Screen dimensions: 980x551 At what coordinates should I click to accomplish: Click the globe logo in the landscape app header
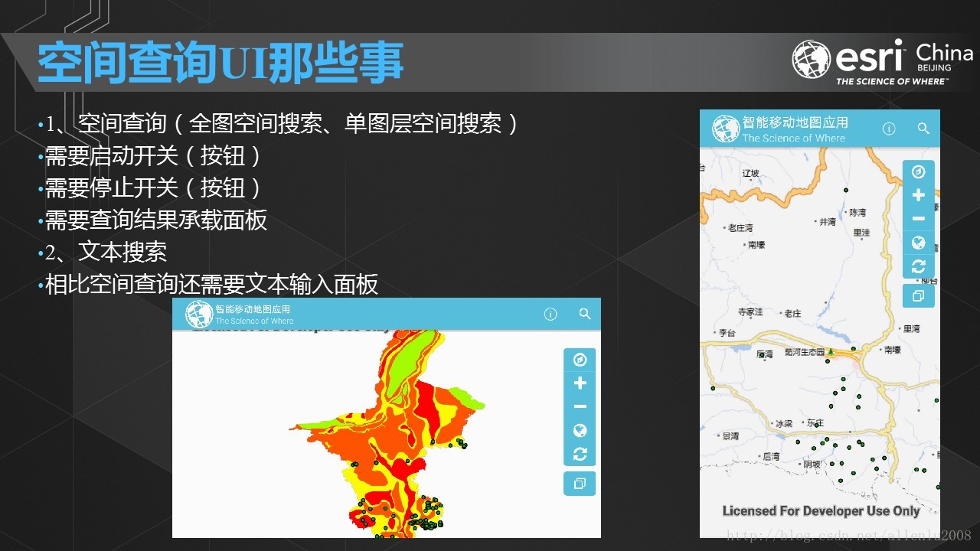(199, 315)
